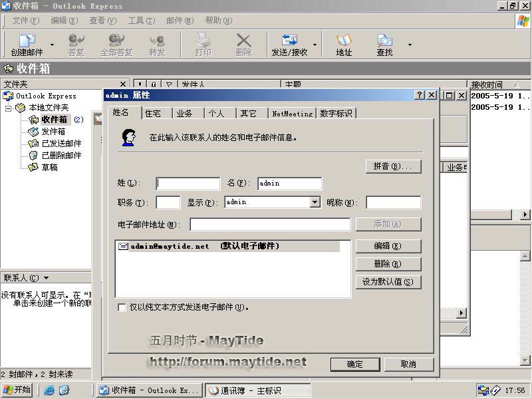Click the Internet Explorer quick launch icon

click(49, 390)
